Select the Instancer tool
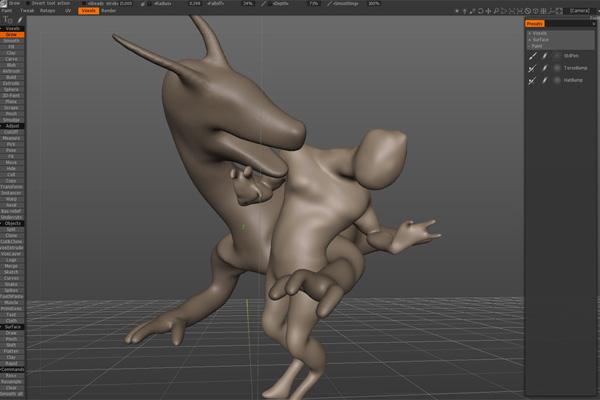Viewport: 600px width, 400px height. tap(11, 193)
